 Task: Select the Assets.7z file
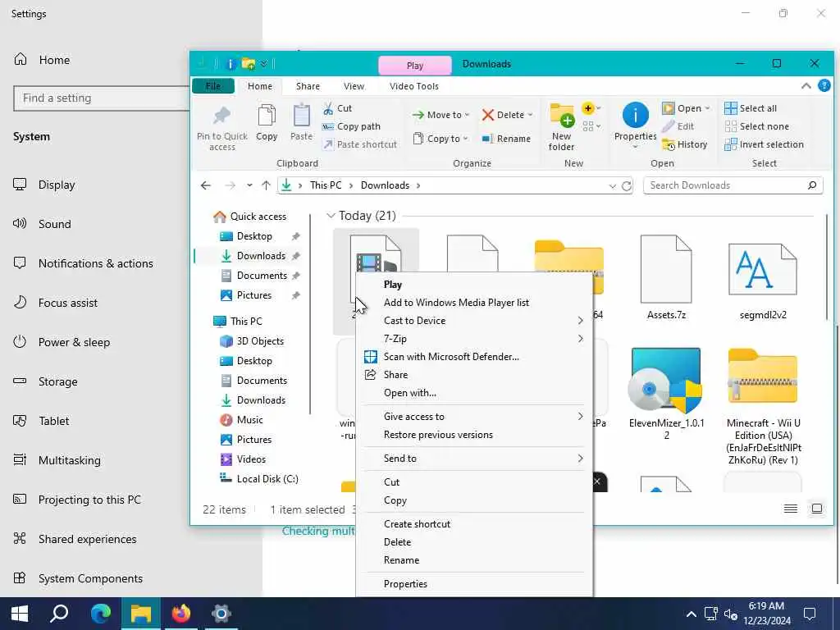[x=666, y=277]
